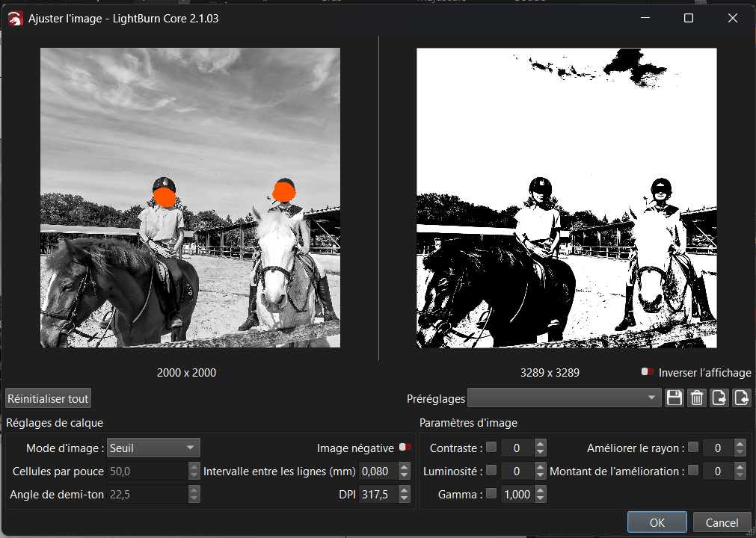Click the Intervalle entre les lignes field

click(379, 471)
